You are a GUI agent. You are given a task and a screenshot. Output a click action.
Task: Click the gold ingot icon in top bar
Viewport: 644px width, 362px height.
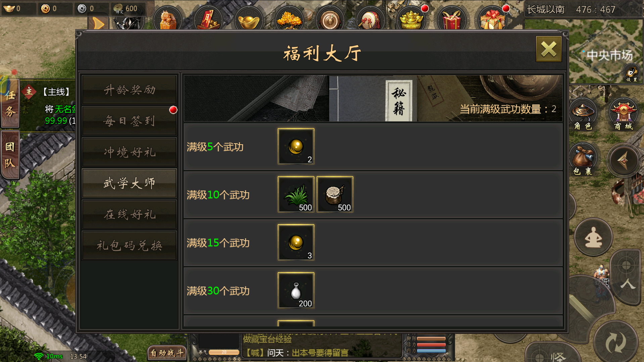(248, 20)
